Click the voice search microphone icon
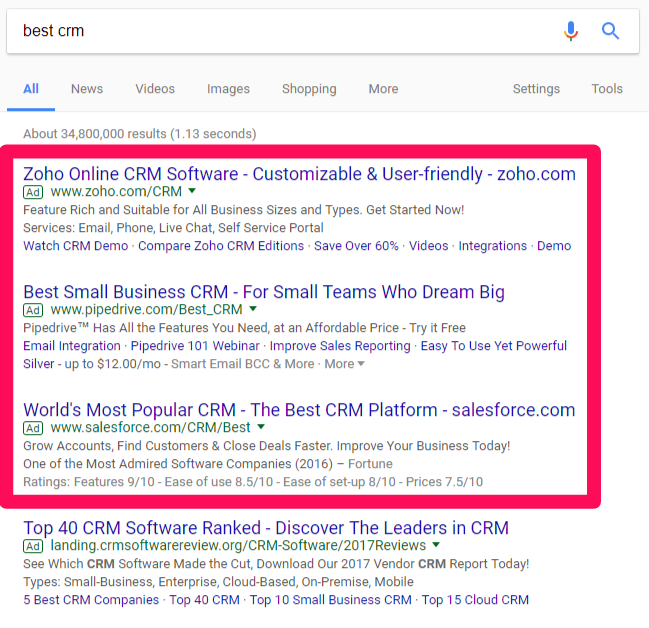Screen dimensions: 649x628 point(571,31)
